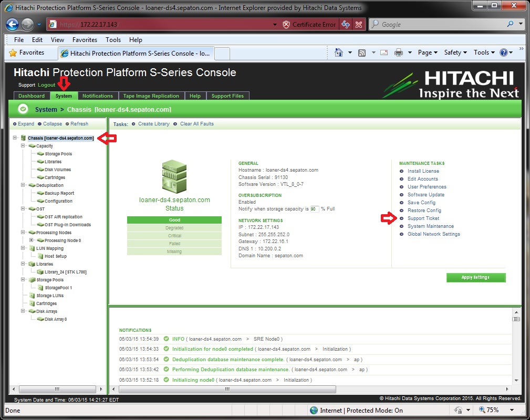This screenshot has height=420, width=530.
Task: Click the tree panel horizontal scrollbar thumb
Action: (57, 389)
